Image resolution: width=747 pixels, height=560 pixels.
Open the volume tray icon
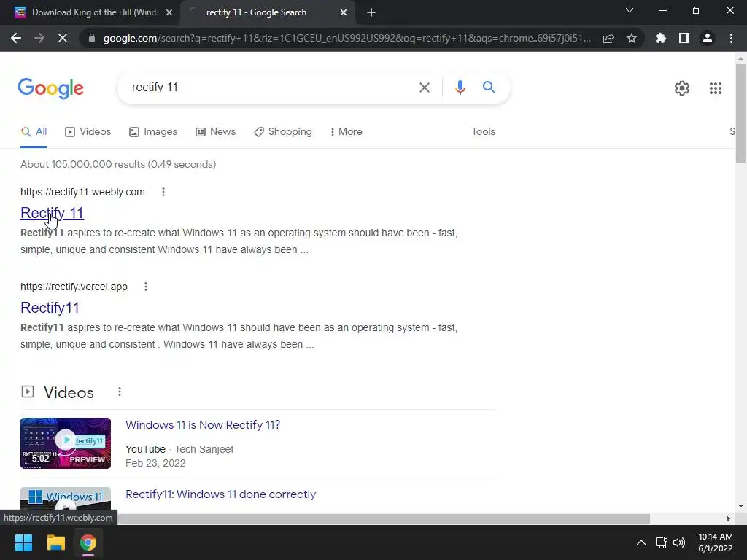coord(679,542)
